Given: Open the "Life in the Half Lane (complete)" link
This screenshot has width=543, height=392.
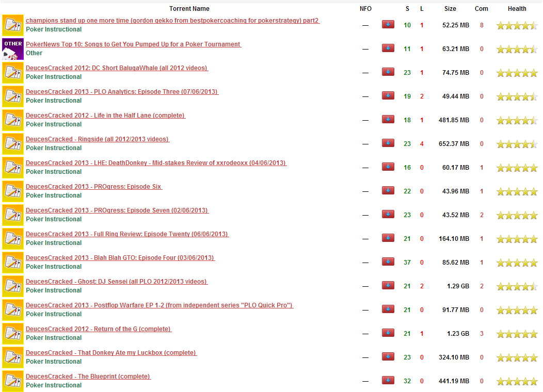Looking at the screenshot, I should point(106,115).
